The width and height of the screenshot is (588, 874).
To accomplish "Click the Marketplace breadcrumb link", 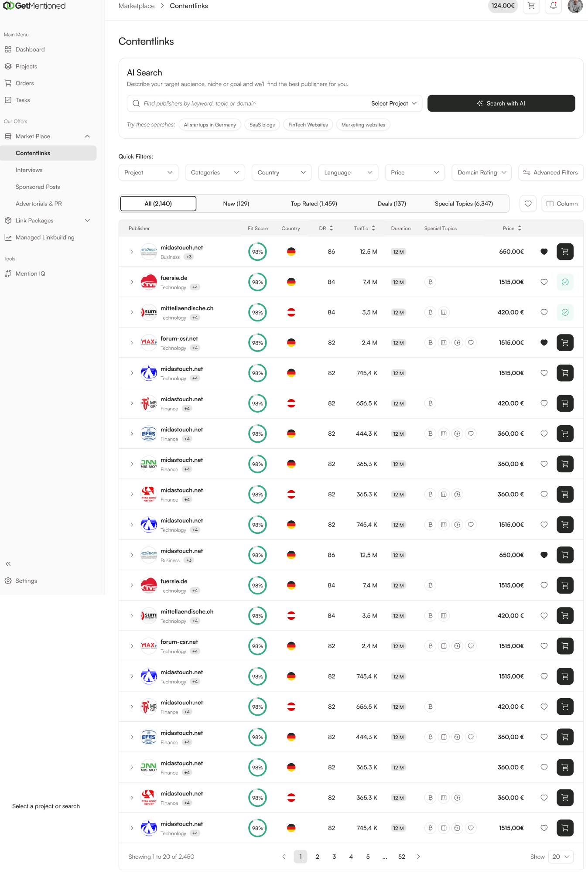I will coord(137,6).
